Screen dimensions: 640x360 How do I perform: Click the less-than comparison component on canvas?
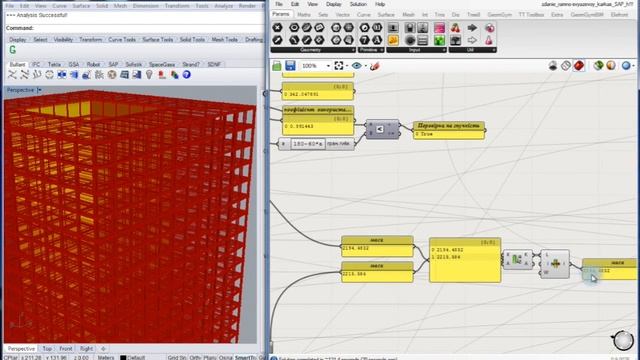coord(382,129)
